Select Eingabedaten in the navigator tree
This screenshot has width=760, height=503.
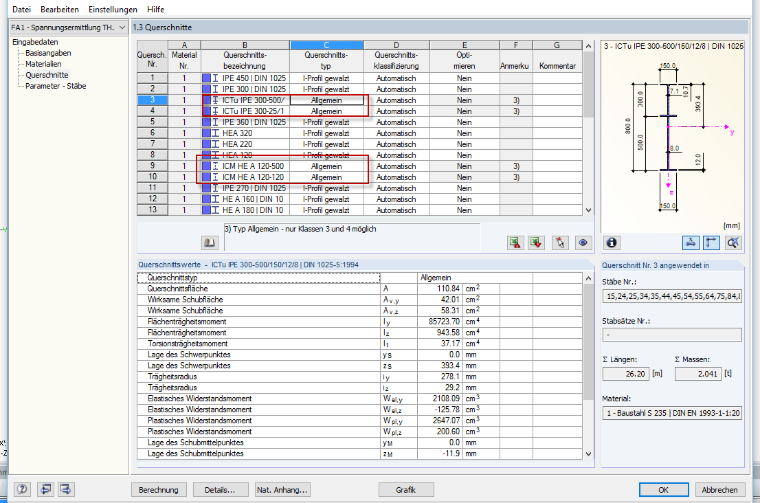35,42
